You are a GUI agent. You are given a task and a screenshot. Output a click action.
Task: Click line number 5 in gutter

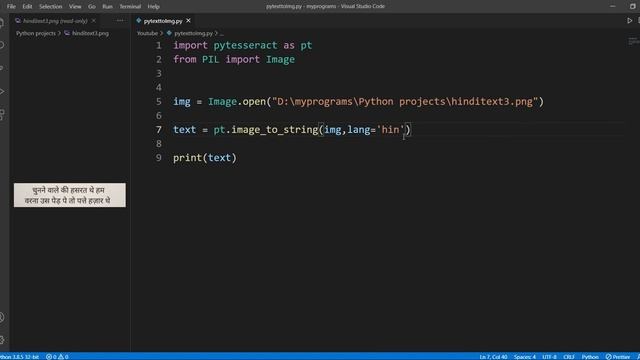coord(158,102)
